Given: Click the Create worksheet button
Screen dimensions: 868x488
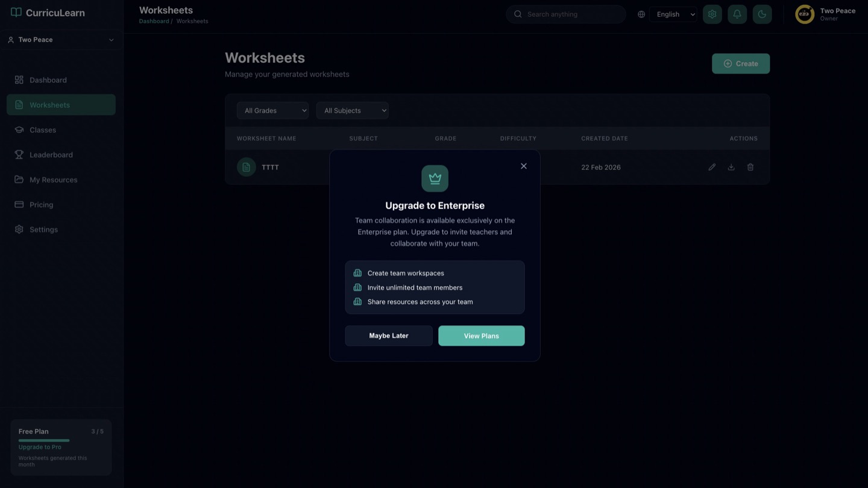Looking at the screenshot, I should [x=741, y=64].
